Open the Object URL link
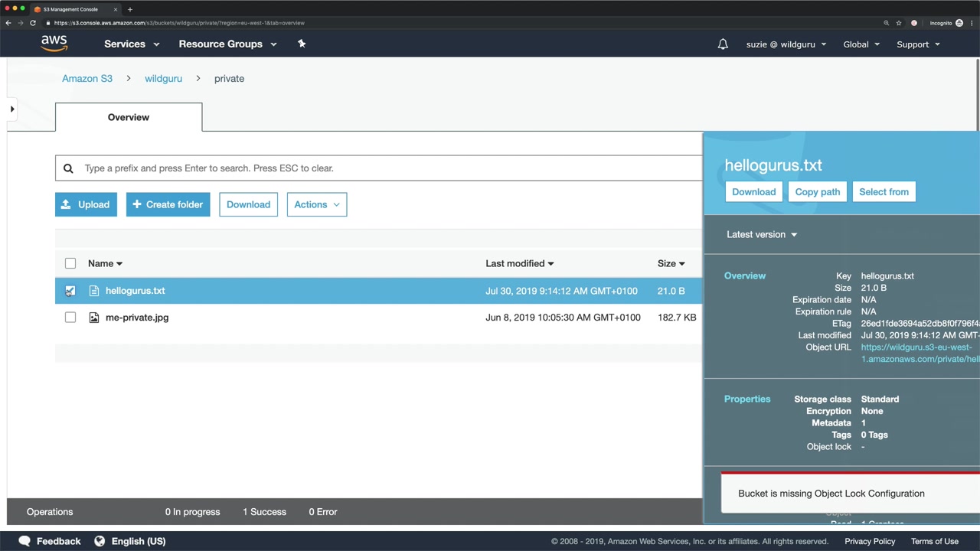Screen dimensions: 980x551 click(920, 353)
